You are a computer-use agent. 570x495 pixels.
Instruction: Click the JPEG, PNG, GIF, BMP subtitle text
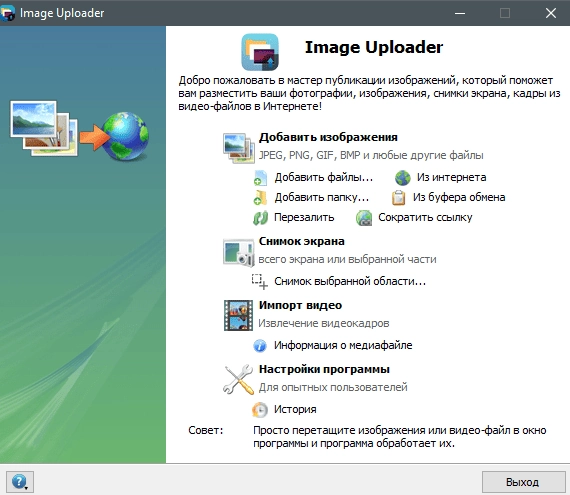coord(371,156)
